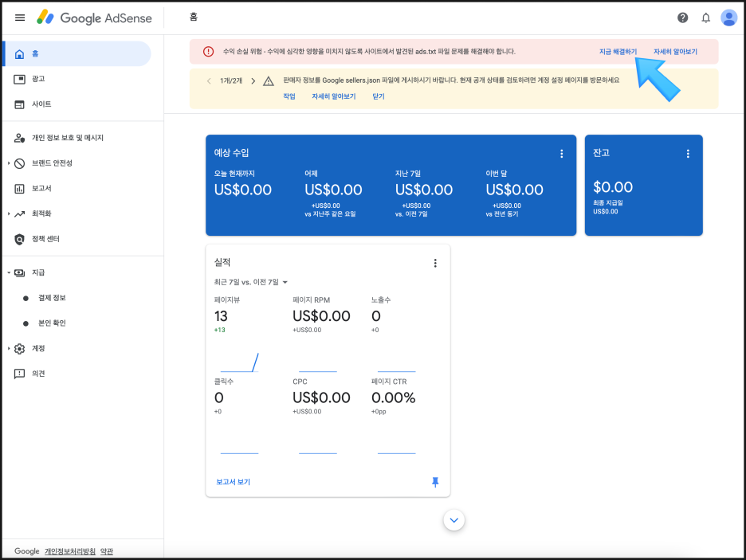Image resolution: width=746 pixels, height=560 pixels.
Task: Click 지금 해결하기 link
Action: tap(618, 51)
